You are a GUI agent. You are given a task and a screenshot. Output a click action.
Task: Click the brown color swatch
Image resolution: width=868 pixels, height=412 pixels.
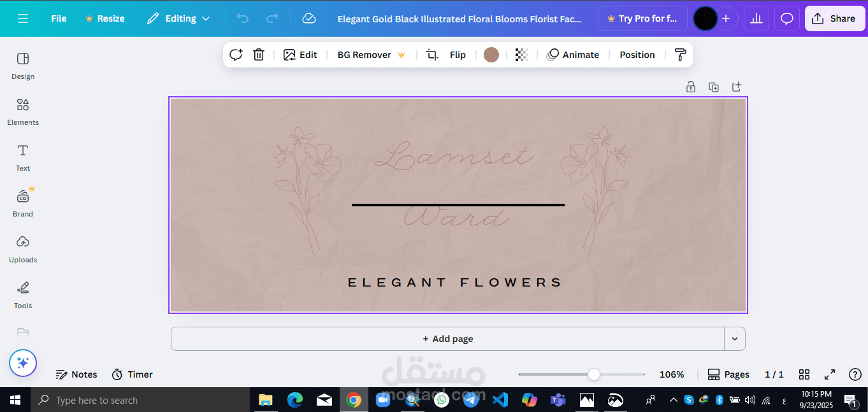pos(491,55)
